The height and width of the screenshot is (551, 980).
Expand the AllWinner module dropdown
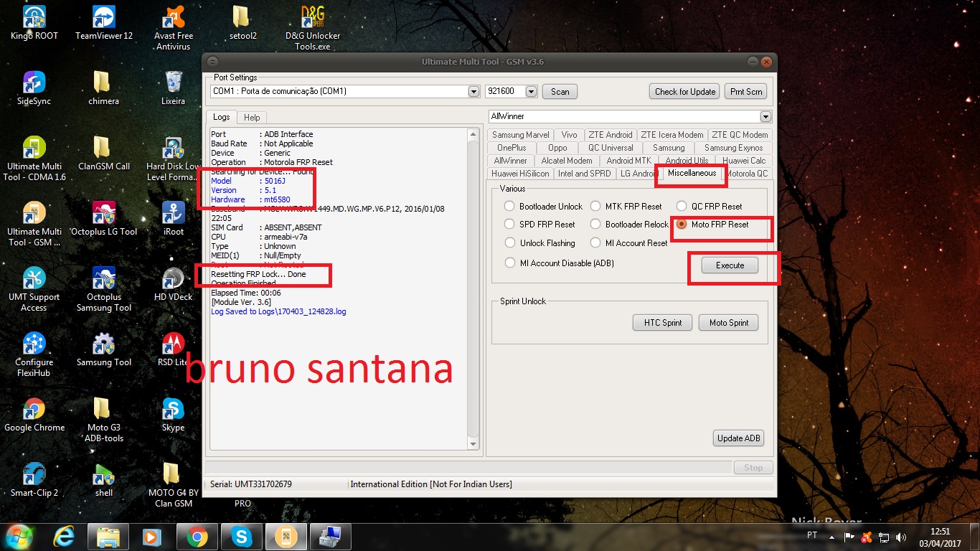point(765,116)
